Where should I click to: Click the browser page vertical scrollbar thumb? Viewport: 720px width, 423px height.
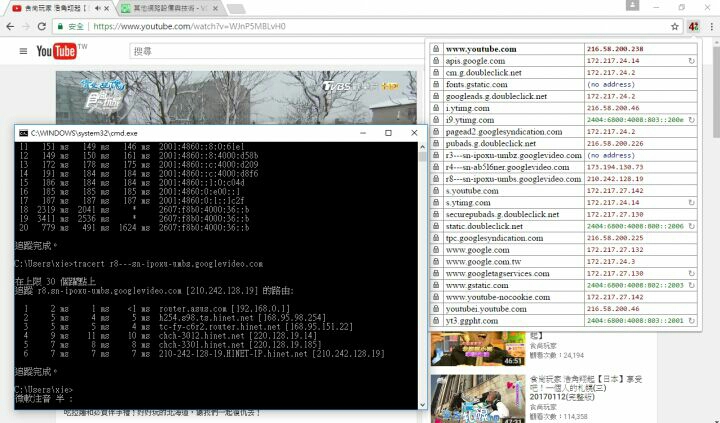click(716, 92)
